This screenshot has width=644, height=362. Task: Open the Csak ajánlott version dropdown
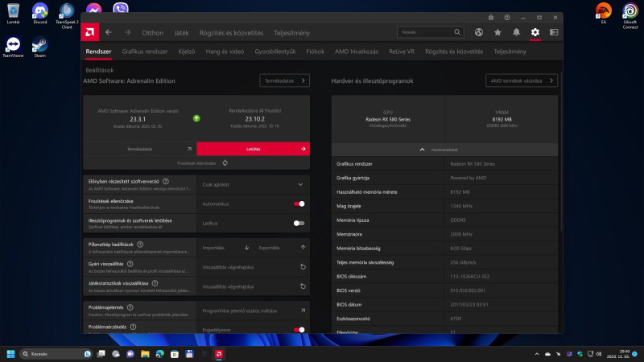click(x=253, y=185)
